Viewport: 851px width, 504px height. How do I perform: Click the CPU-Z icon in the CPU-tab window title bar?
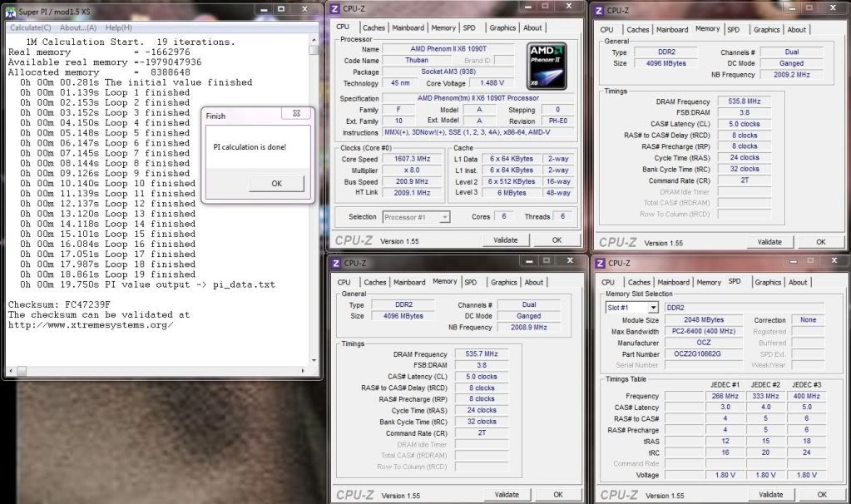[x=335, y=8]
